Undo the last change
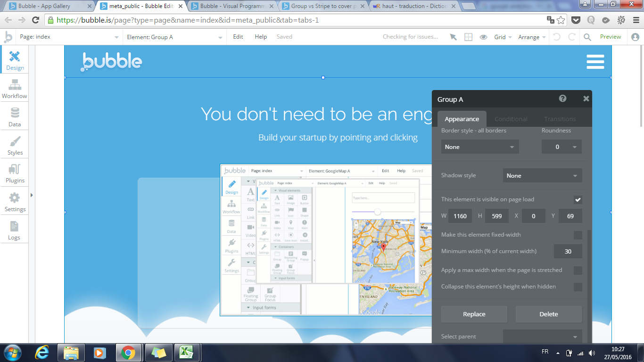 pos(557,37)
